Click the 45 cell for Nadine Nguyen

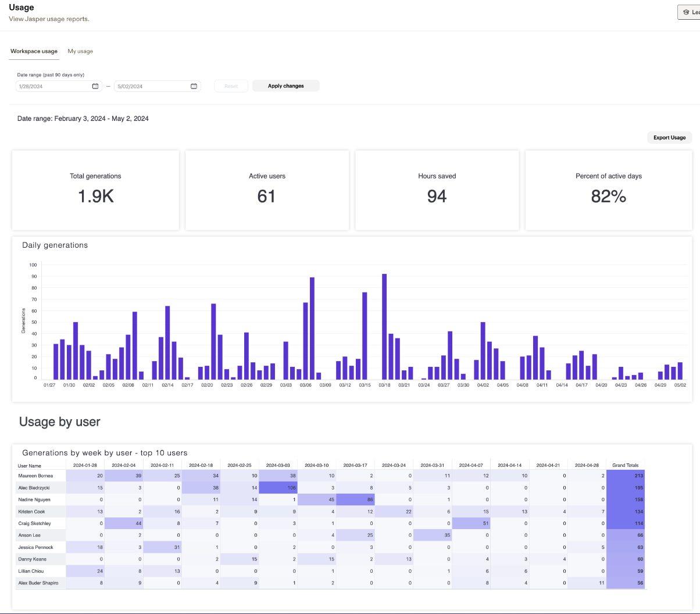click(x=317, y=499)
